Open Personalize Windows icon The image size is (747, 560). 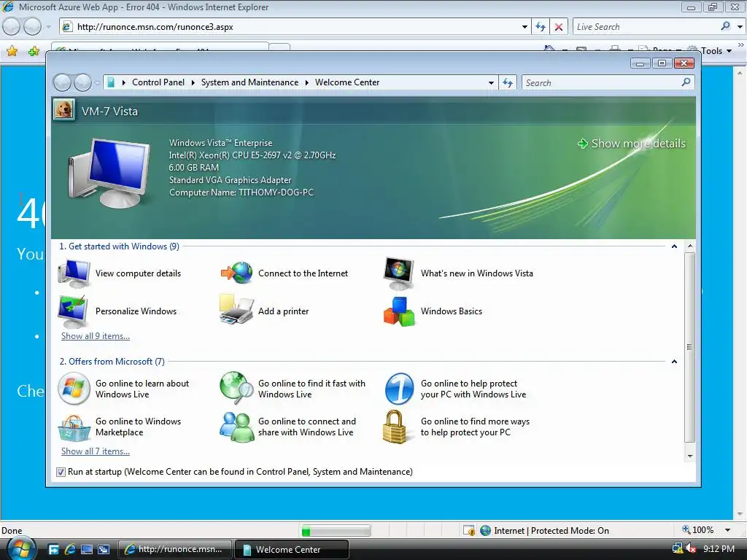(x=72, y=311)
